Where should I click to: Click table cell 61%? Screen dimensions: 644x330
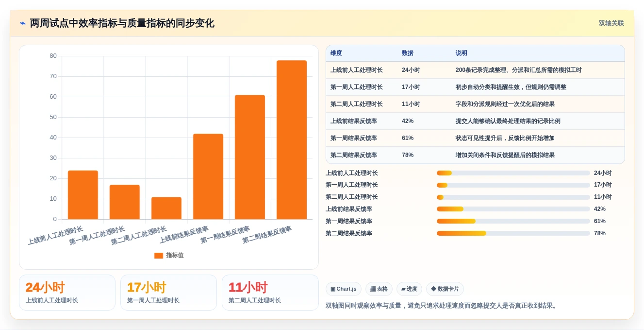pos(408,138)
